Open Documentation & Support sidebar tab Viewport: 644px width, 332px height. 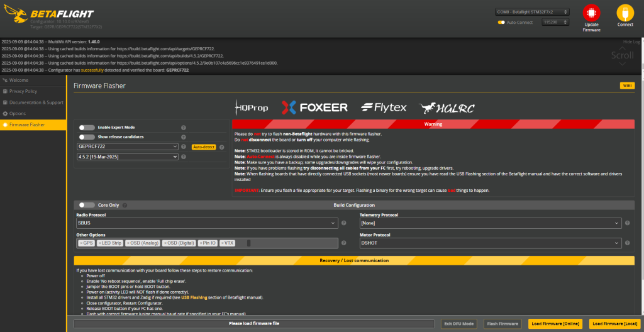pyautogui.click(x=33, y=102)
